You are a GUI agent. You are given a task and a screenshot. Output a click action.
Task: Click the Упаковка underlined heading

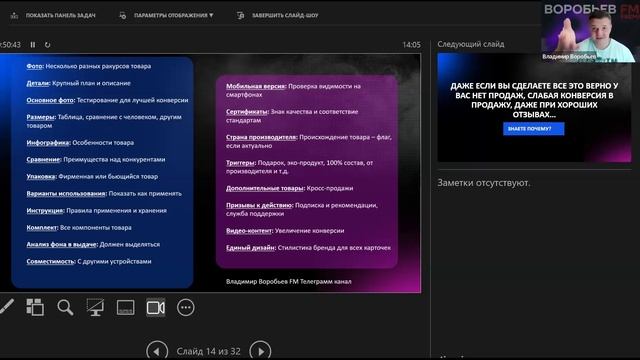coord(41,177)
